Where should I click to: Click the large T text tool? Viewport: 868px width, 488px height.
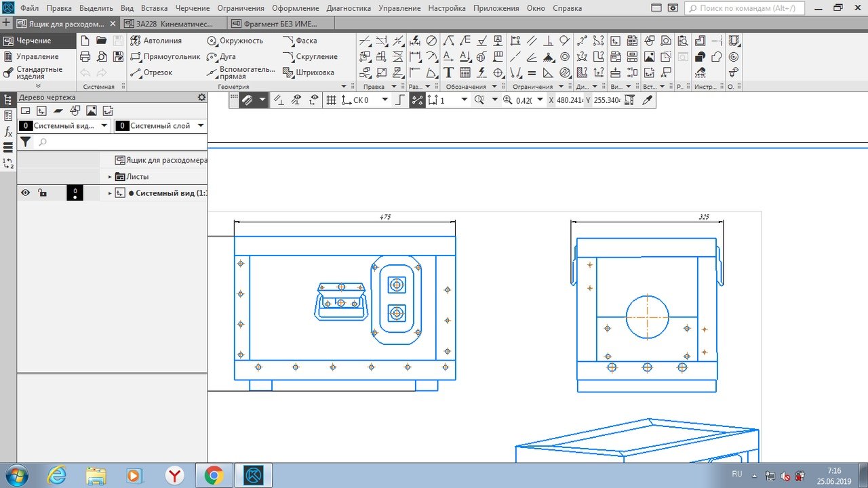pyautogui.click(x=448, y=73)
